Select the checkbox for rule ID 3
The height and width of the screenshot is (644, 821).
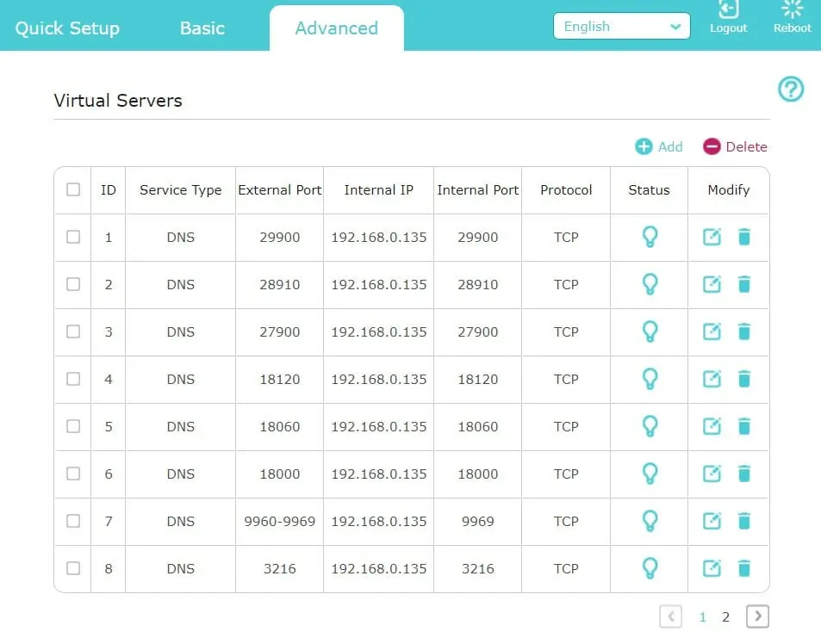(x=72, y=331)
